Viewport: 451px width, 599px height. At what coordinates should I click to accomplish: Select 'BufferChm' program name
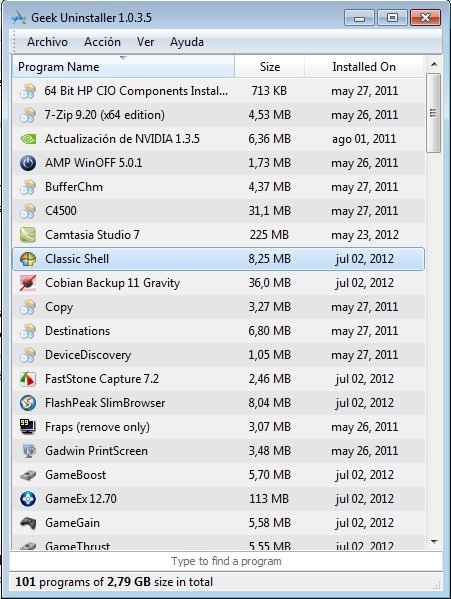[x=74, y=187]
